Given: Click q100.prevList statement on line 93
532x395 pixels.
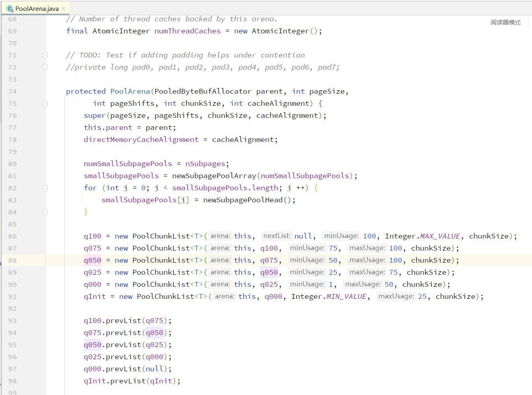Looking at the screenshot, I should [x=128, y=321].
